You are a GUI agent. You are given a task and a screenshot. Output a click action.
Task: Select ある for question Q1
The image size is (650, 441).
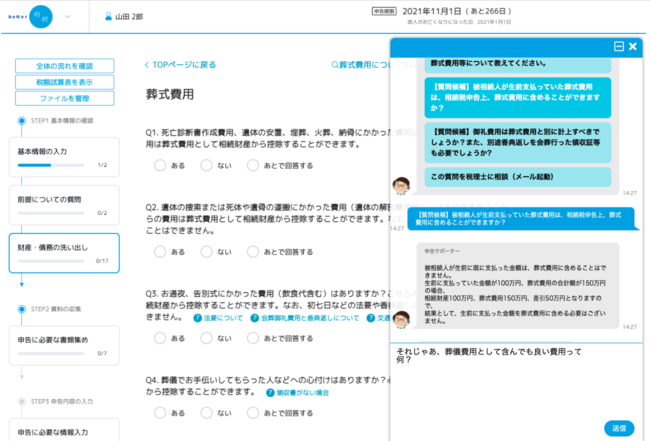pos(160,165)
